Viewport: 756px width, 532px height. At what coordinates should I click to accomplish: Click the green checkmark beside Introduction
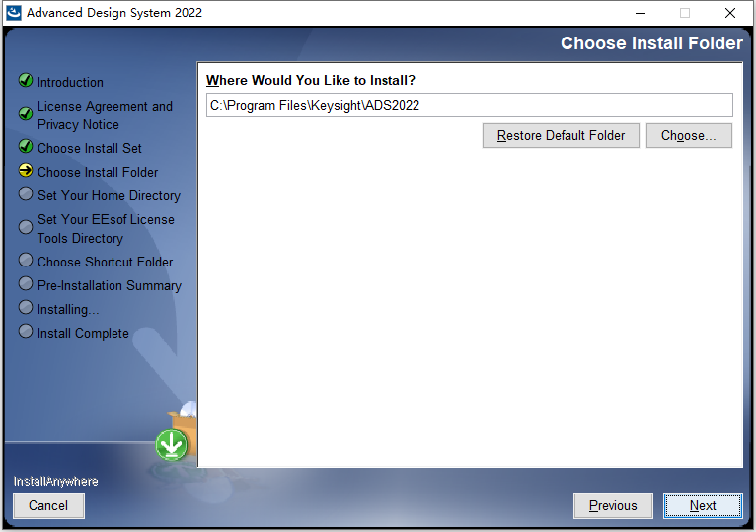click(x=26, y=80)
